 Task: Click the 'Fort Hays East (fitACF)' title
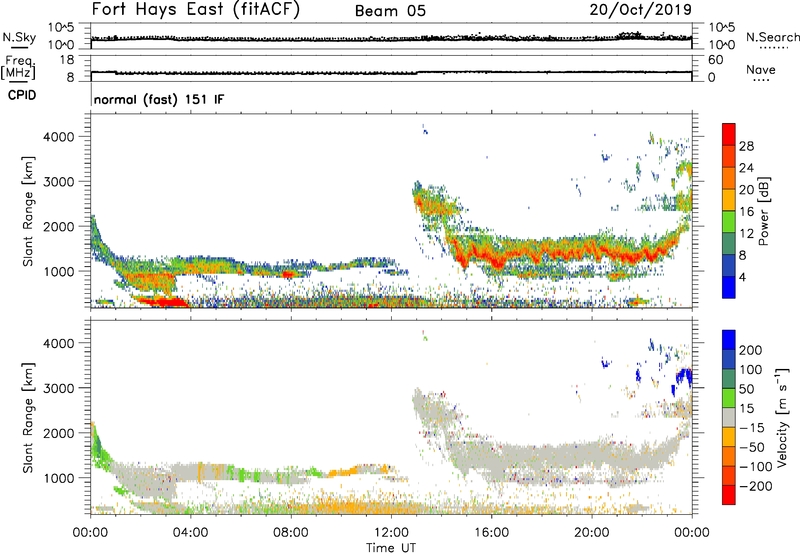[x=195, y=9]
